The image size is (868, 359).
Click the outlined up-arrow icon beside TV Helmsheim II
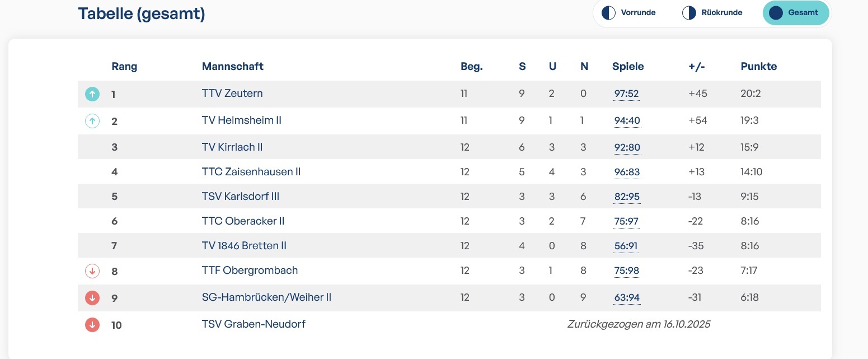92,120
